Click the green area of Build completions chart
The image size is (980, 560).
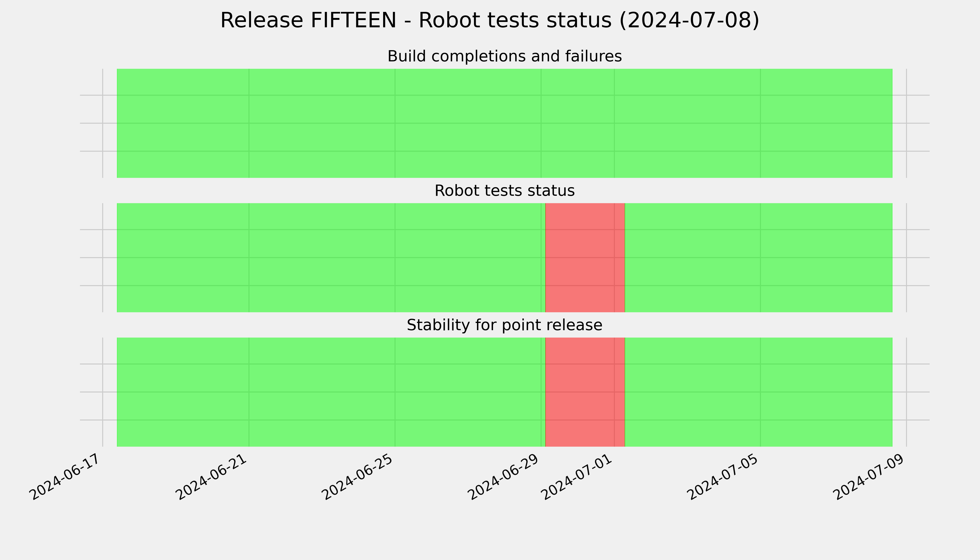(x=504, y=123)
